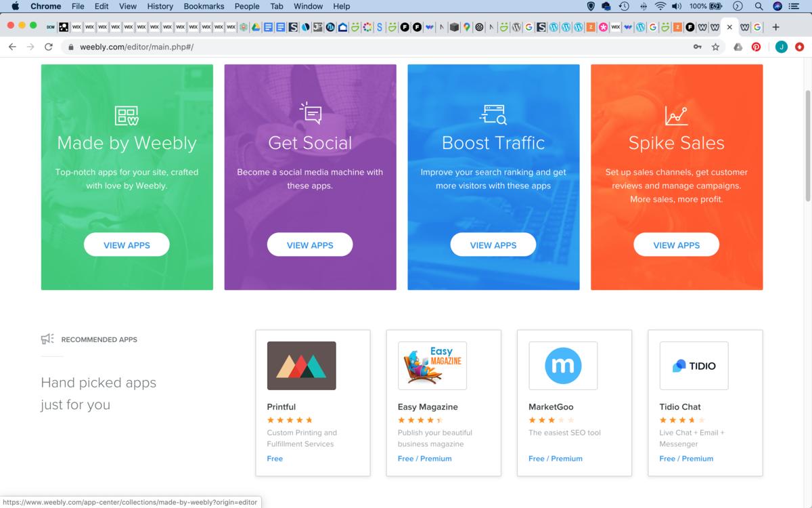
Task: Click the Boost Traffic search window icon
Action: pyautogui.click(x=493, y=114)
